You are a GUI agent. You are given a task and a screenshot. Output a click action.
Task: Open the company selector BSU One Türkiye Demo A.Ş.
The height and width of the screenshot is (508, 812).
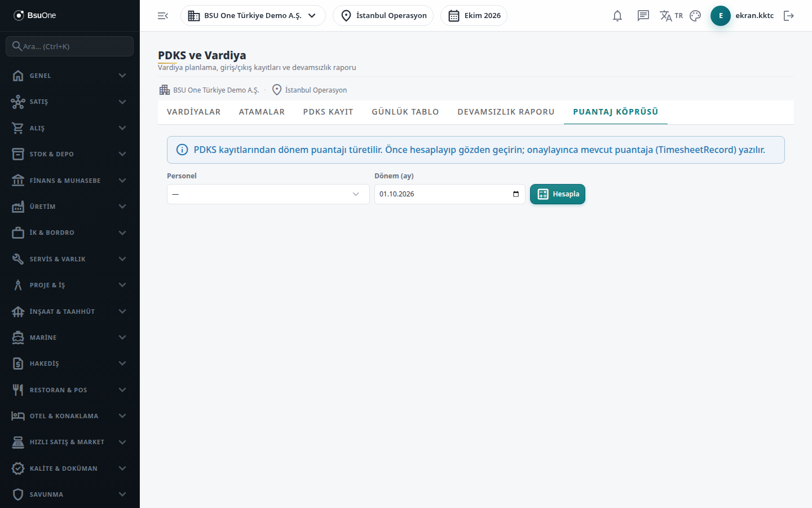point(253,16)
